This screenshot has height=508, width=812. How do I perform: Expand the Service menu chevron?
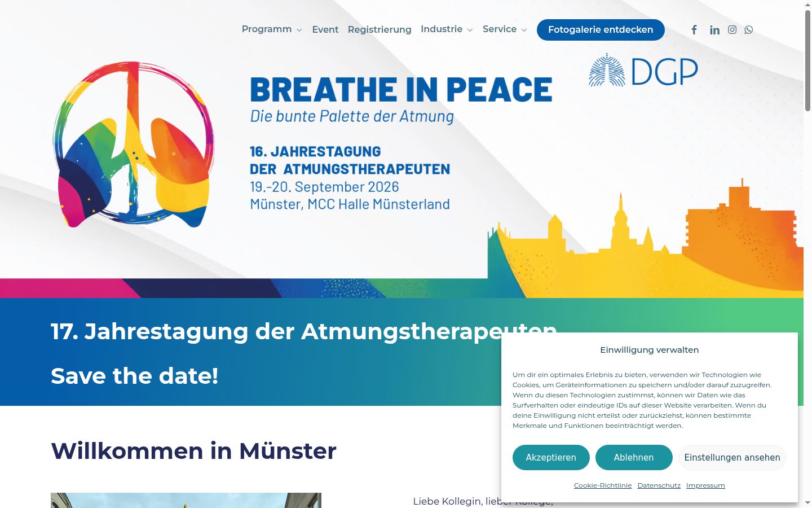point(524,30)
